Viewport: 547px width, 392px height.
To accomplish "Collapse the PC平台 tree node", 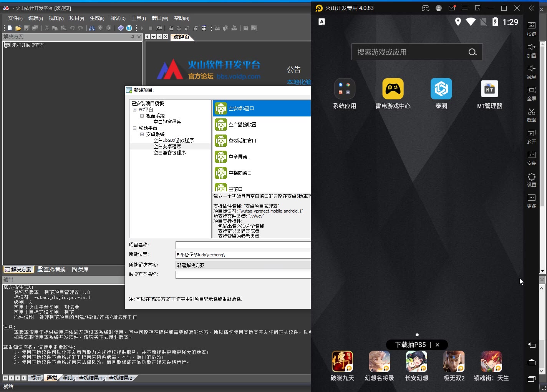I will point(135,110).
